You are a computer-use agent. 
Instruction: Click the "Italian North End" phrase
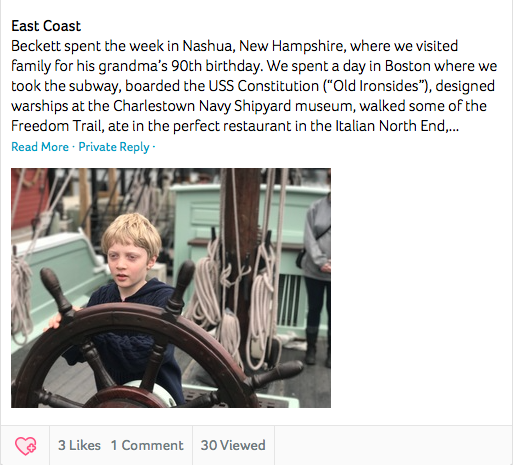390,126
